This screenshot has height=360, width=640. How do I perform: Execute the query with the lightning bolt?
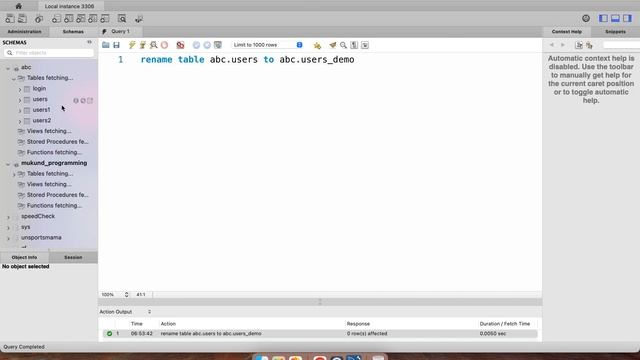(x=132, y=45)
